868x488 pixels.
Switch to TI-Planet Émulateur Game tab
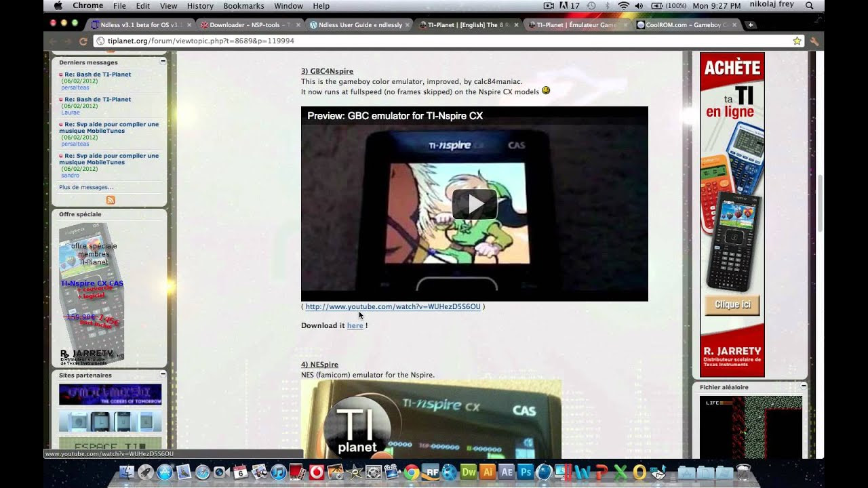click(x=577, y=25)
